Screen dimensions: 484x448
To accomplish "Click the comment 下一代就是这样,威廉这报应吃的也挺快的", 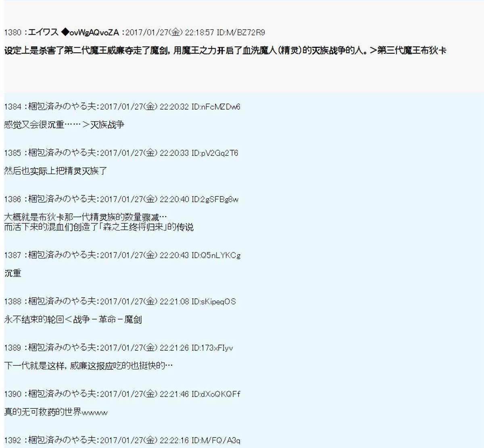I will (x=88, y=366).
